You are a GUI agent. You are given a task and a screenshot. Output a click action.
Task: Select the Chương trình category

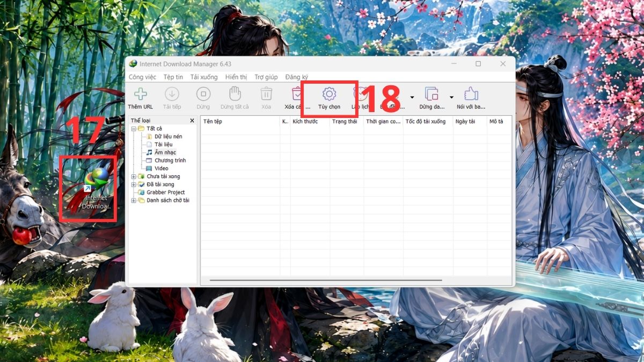(x=170, y=160)
